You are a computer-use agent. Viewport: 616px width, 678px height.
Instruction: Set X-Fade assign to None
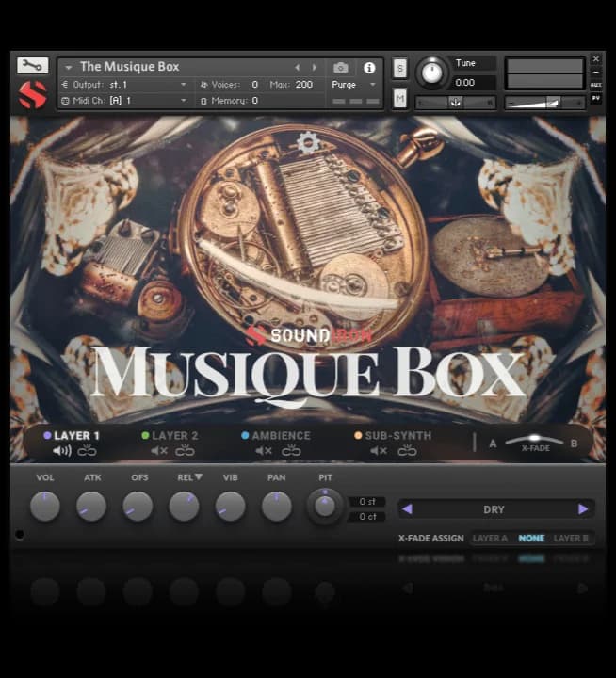point(531,539)
